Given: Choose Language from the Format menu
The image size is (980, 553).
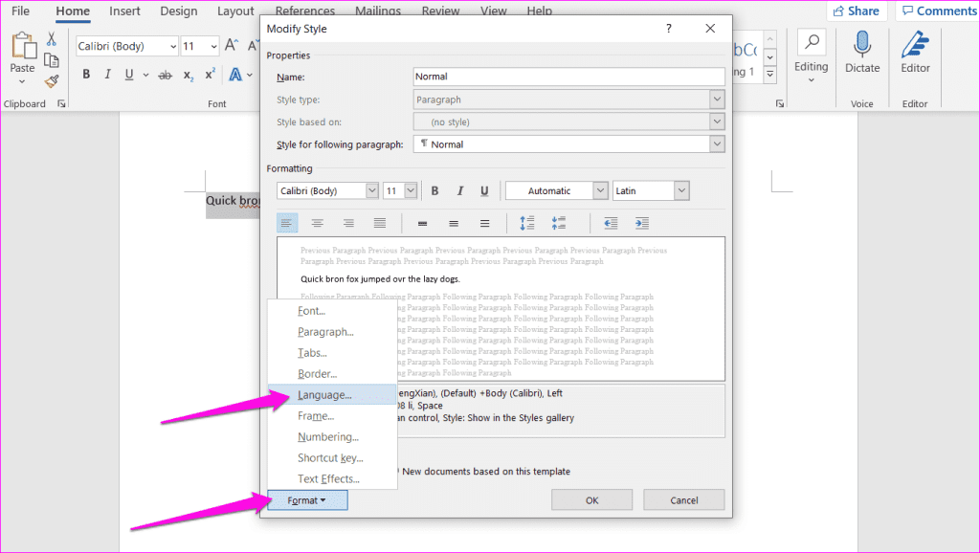Looking at the screenshot, I should tap(325, 394).
